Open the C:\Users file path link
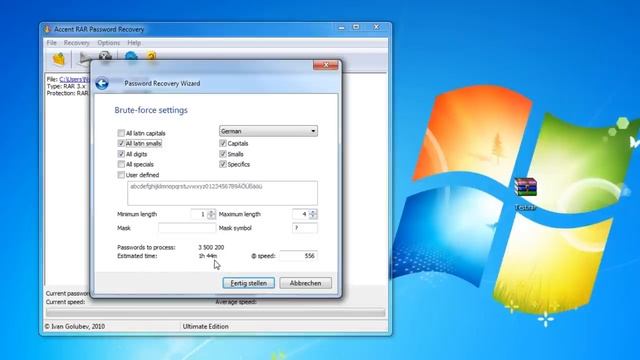Image resolution: width=640 pixels, height=360 pixels. tap(74, 79)
